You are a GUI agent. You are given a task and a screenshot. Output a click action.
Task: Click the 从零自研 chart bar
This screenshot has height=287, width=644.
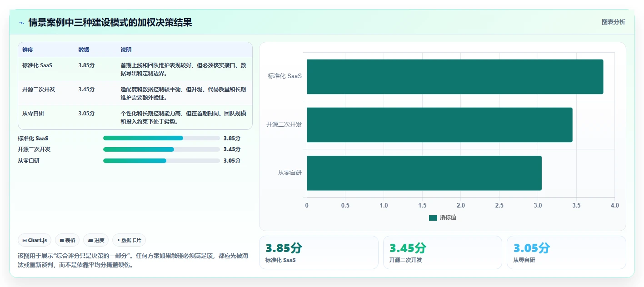pyautogui.click(x=424, y=173)
